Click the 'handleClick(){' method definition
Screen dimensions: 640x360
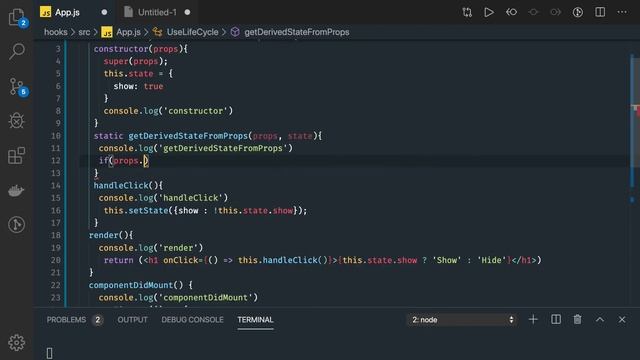coord(128,185)
